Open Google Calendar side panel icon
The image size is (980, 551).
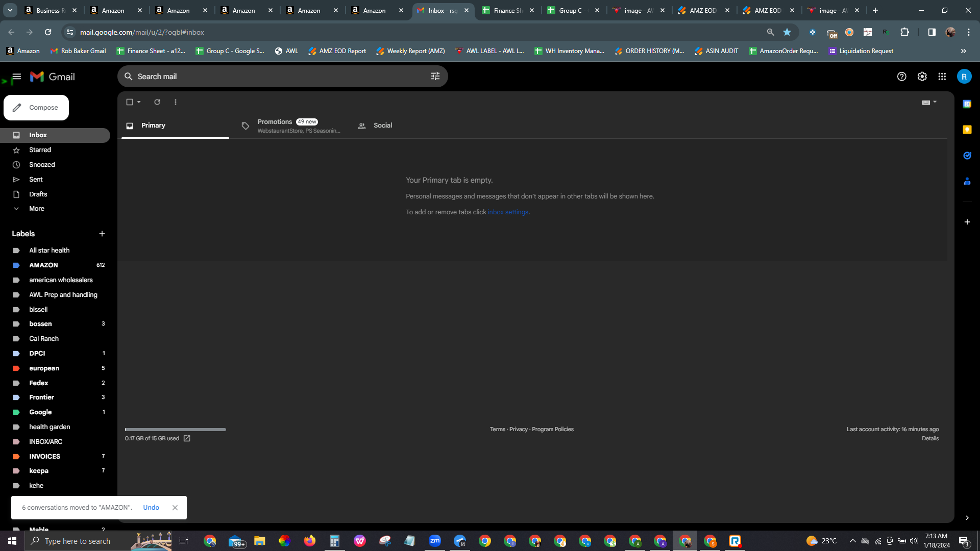[967, 104]
